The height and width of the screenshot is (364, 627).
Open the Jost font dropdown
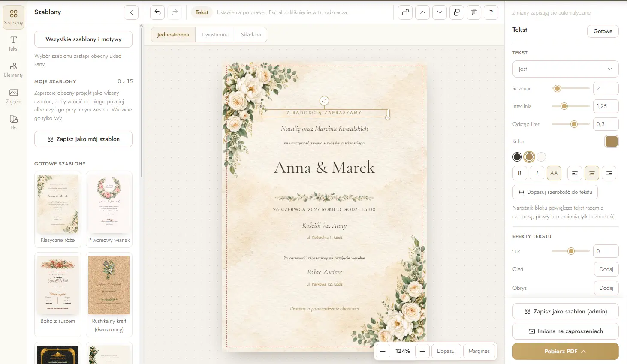click(565, 69)
